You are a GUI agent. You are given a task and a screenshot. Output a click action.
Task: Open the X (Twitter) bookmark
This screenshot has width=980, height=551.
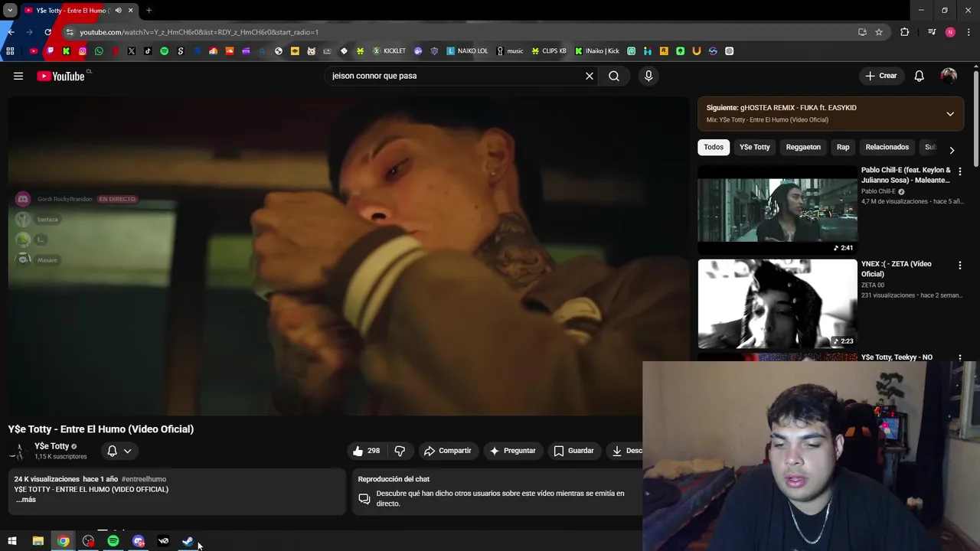click(132, 51)
